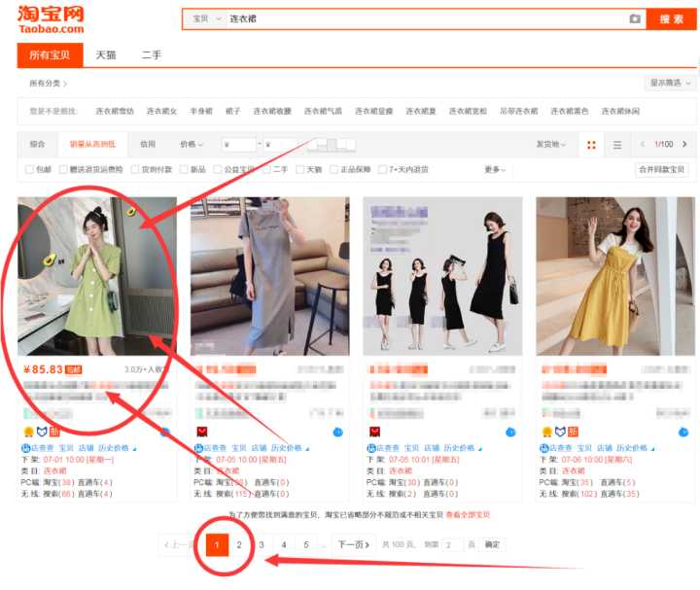Switch to the 二手 tab

(x=152, y=55)
